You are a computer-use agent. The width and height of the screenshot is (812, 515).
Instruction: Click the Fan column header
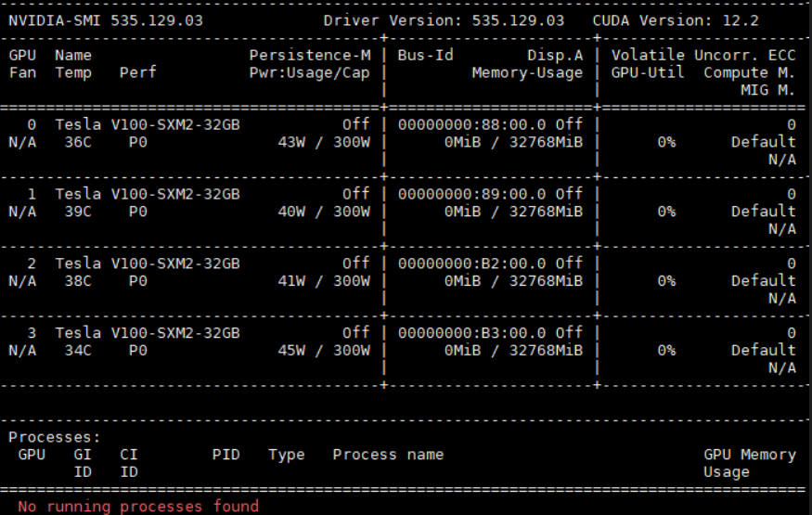[x=22, y=73]
